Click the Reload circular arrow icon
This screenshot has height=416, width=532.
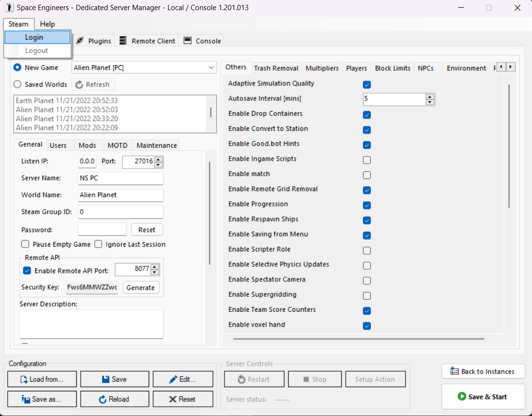click(102, 400)
